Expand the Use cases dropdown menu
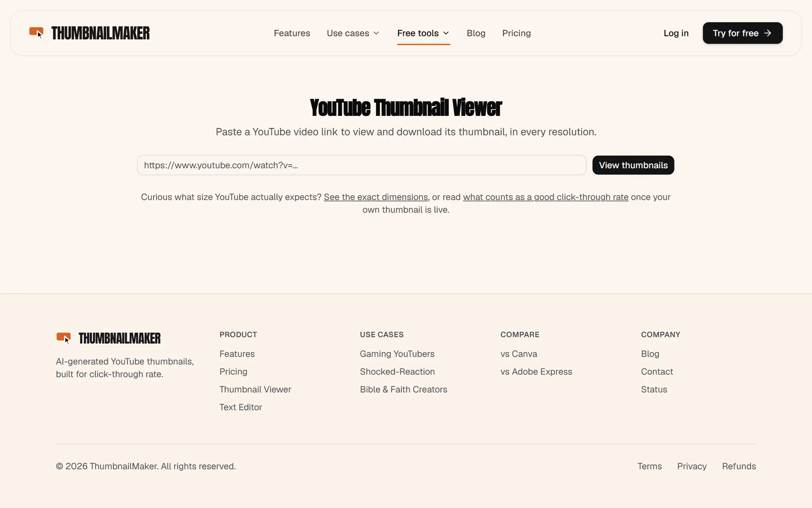Image resolution: width=812 pixels, height=508 pixels. point(353,33)
